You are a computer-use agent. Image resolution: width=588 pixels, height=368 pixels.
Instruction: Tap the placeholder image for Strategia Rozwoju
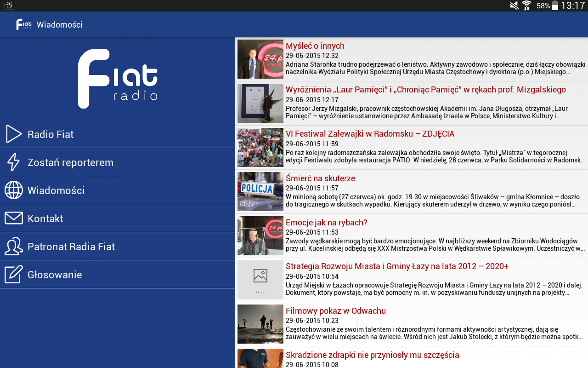260,280
